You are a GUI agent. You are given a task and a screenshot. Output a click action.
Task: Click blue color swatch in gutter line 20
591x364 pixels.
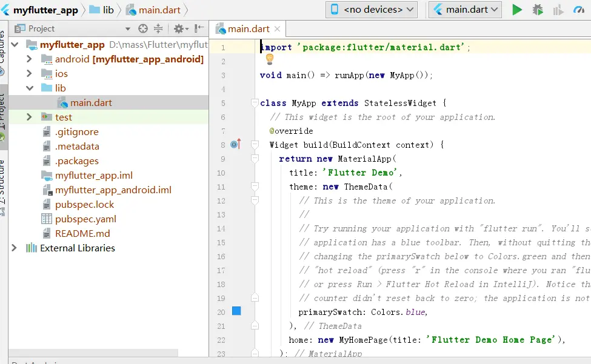[x=236, y=311]
